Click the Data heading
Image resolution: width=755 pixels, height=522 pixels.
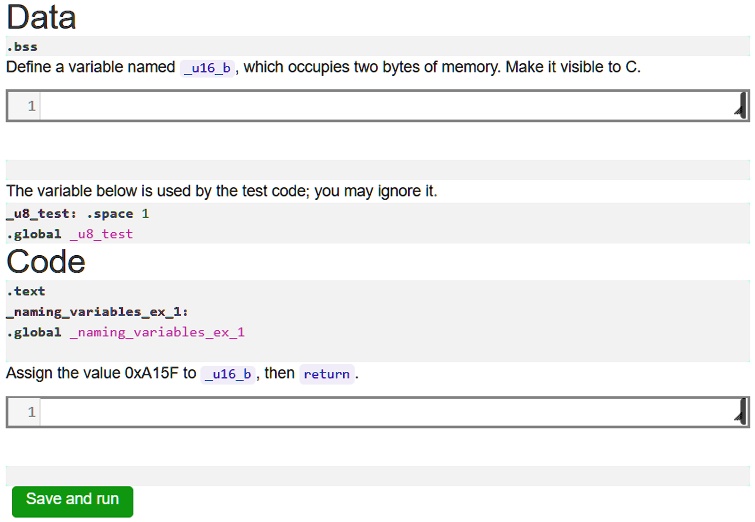point(41,17)
